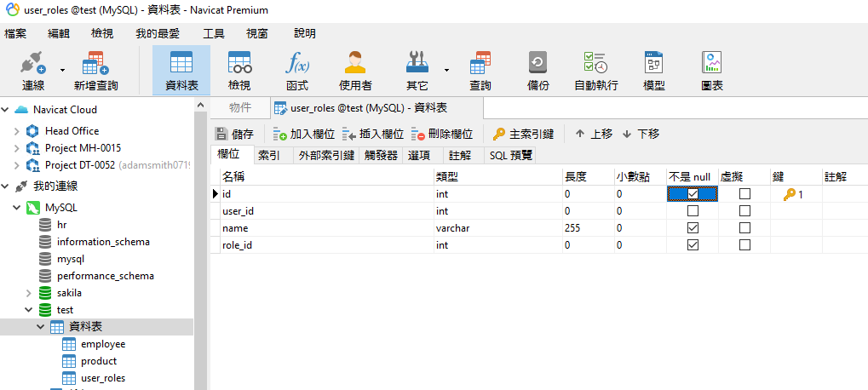Click 主索引鍵 primary key button
Image resolution: width=868 pixels, height=390 pixels.
pyautogui.click(x=523, y=134)
